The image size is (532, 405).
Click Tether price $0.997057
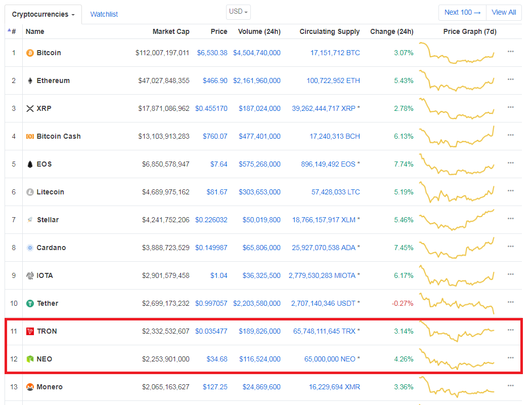click(x=211, y=303)
